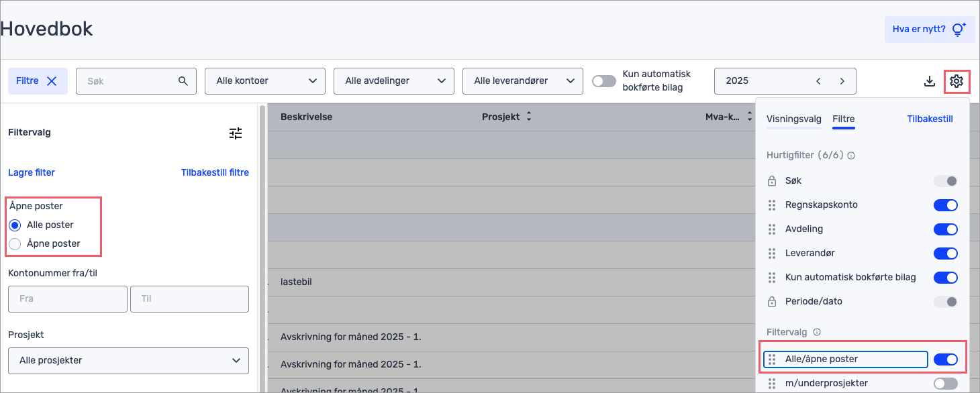Switch to the Visningsvalg tab

(793, 119)
